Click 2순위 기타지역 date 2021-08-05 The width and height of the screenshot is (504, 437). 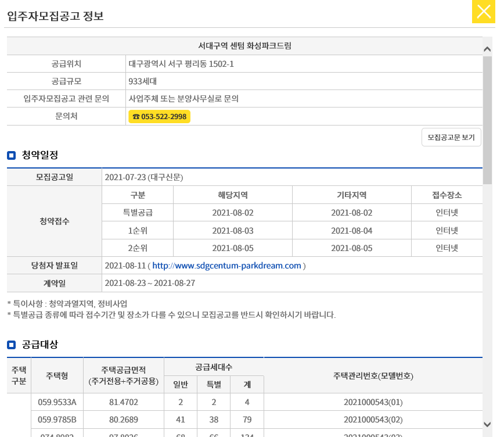(352, 248)
